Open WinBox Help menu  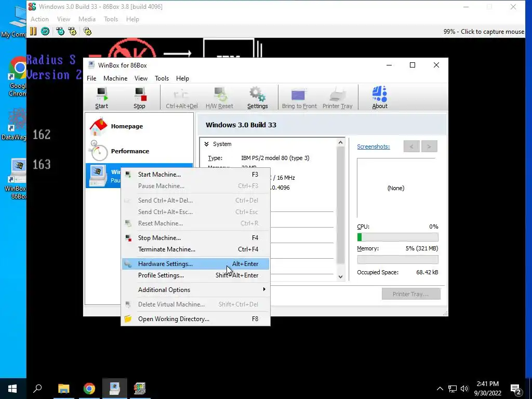point(182,78)
